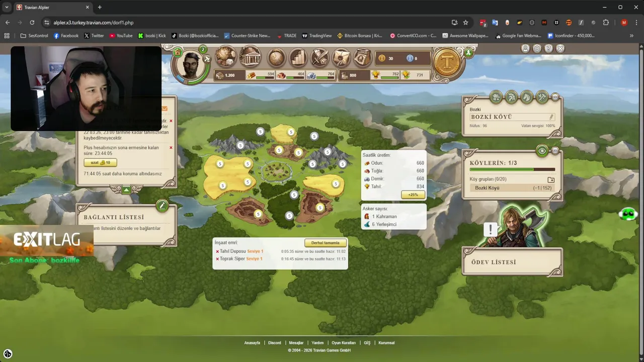Edit the village name pencil icon
This screenshot has height=362, width=644.
pos(551,117)
